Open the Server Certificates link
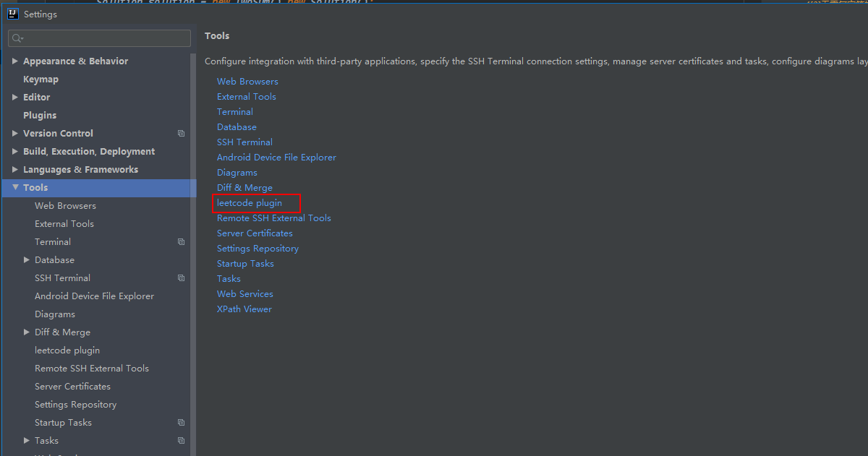 [255, 233]
